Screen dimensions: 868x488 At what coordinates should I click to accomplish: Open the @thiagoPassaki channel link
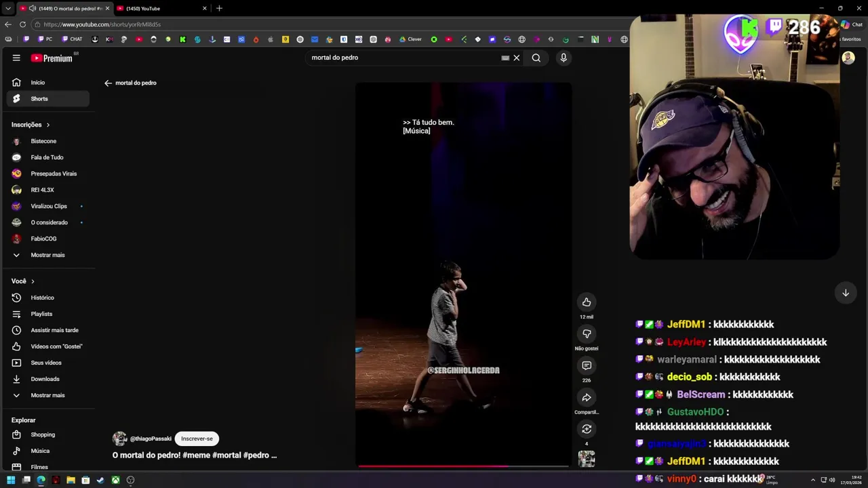pyautogui.click(x=151, y=439)
